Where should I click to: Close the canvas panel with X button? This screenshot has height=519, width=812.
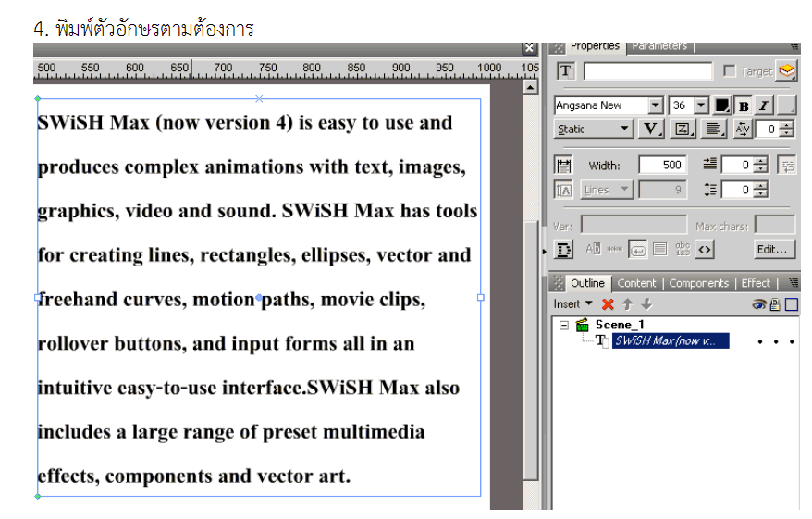tap(529, 48)
